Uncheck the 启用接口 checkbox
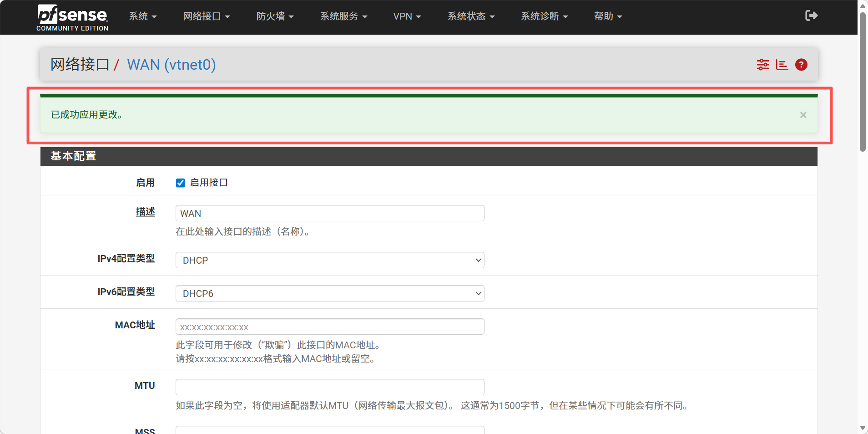 coord(181,183)
